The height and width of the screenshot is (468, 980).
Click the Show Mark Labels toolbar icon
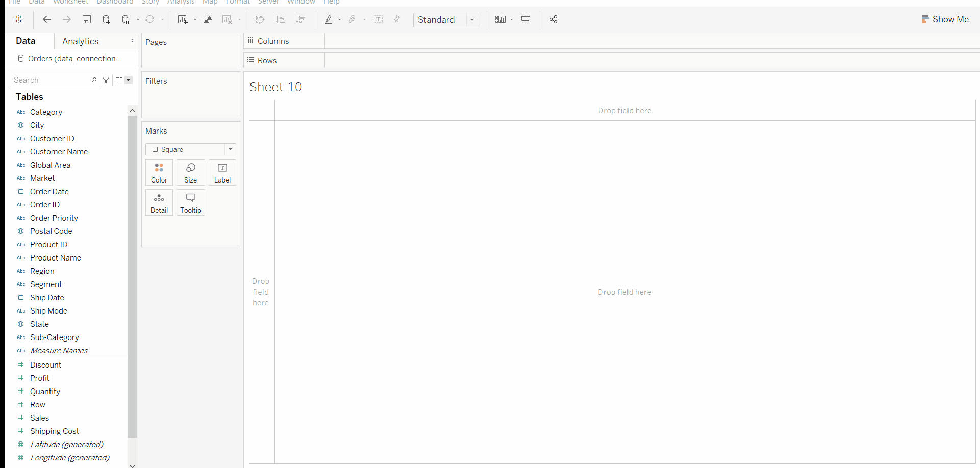pyautogui.click(x=379, y=19)
